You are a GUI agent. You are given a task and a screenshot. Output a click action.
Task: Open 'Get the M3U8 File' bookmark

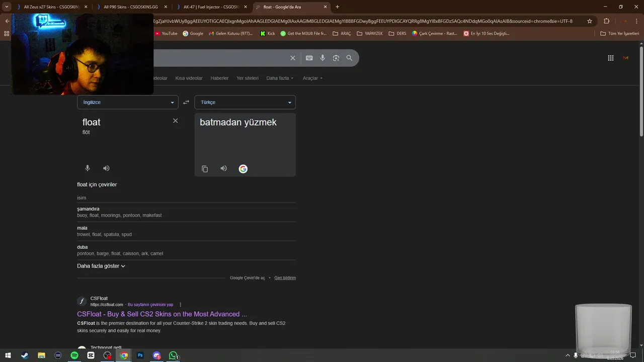tap(303, 33)
